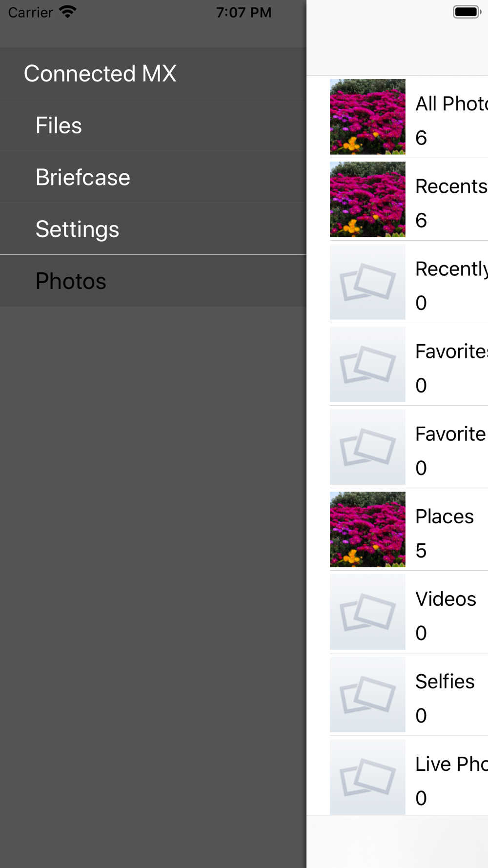The image size is (488, 868).
Task: Open the Places album flower thumbnail
Action: 367,529
